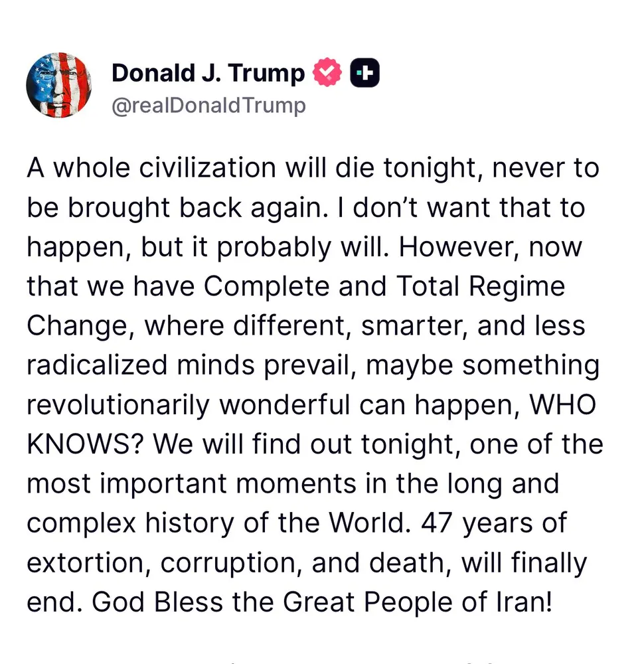Click the capitalized word "WHO"

pos(562,404)
